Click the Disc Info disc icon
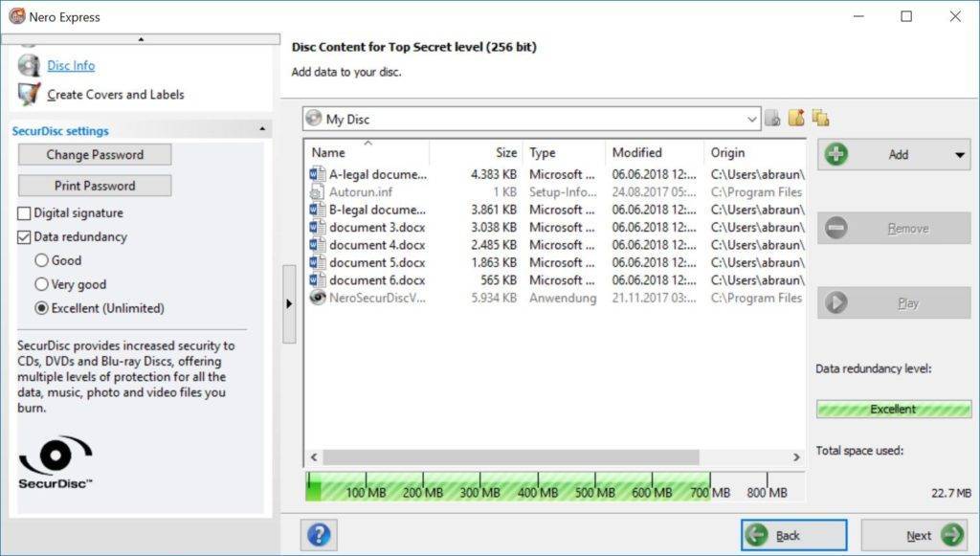The width and height of the screenshot is (980, 556). 30,65
